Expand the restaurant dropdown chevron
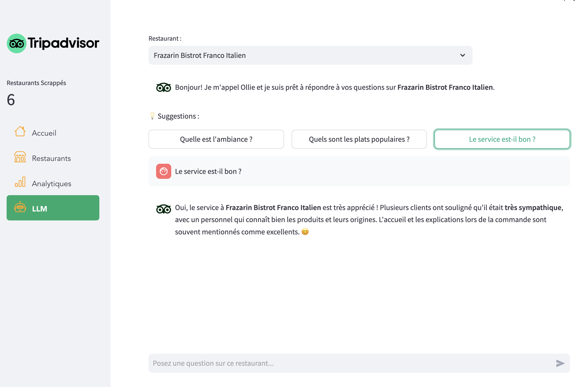 (462, 55)
